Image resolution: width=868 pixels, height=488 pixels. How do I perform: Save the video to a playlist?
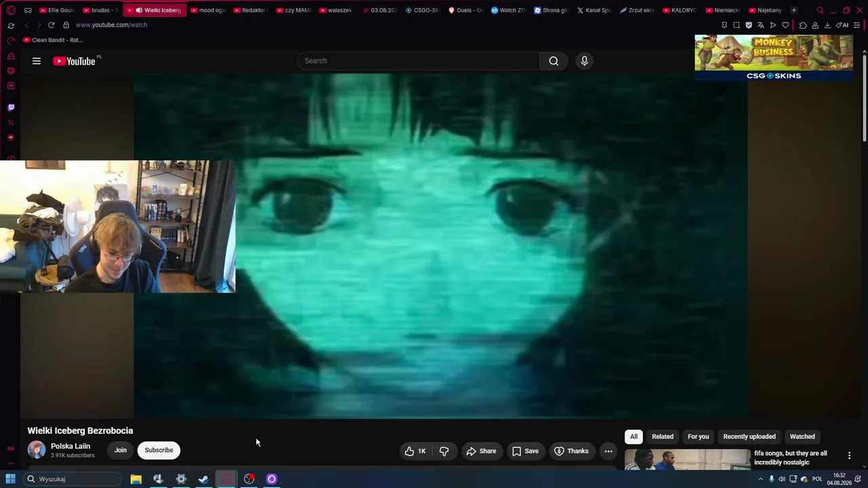(x=526, y=451)
